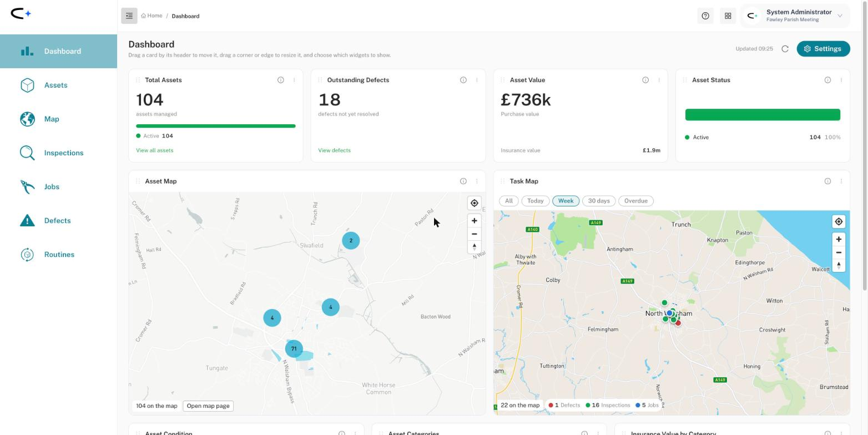Open the help icon in the top bar

tap(705, 16)
